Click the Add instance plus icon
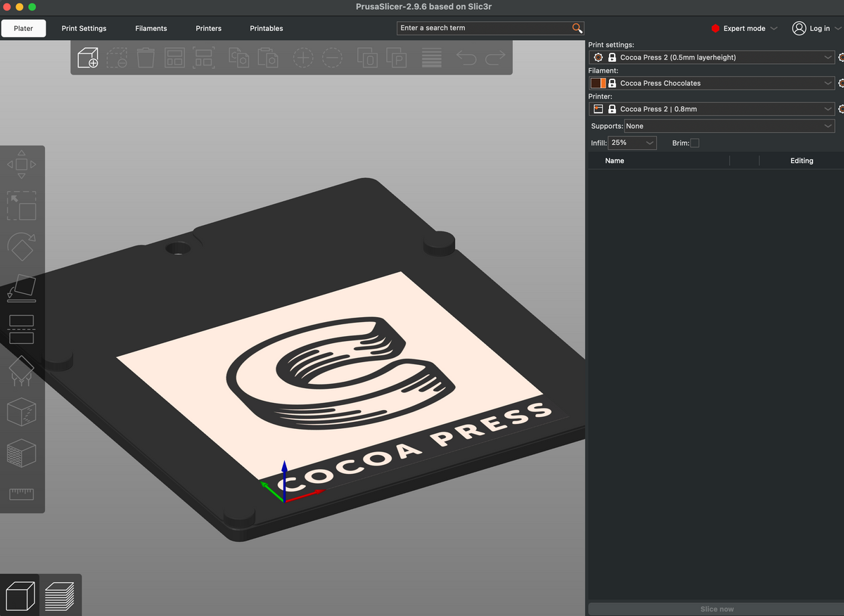The height and width of the screenshot is (616, 844). (x=303, y=58)
